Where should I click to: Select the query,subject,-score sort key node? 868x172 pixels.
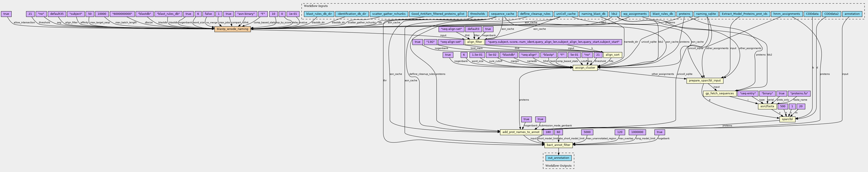click(553, 42)
